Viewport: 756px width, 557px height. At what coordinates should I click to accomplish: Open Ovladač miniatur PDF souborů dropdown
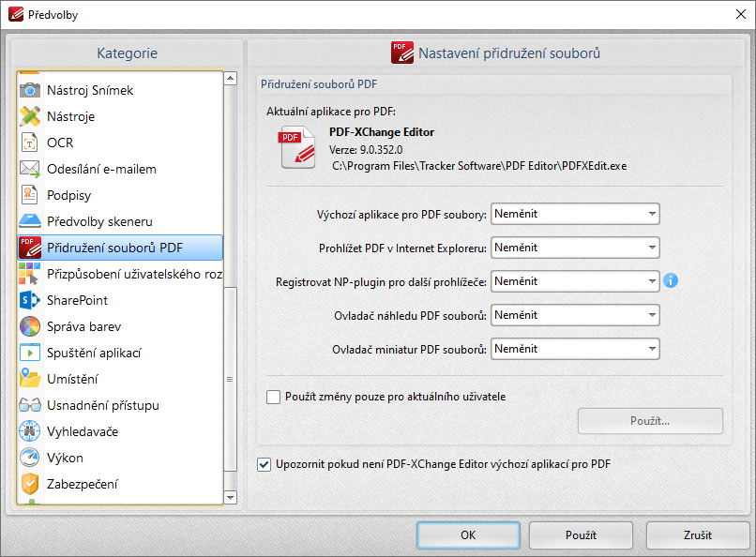click(575, 349)
